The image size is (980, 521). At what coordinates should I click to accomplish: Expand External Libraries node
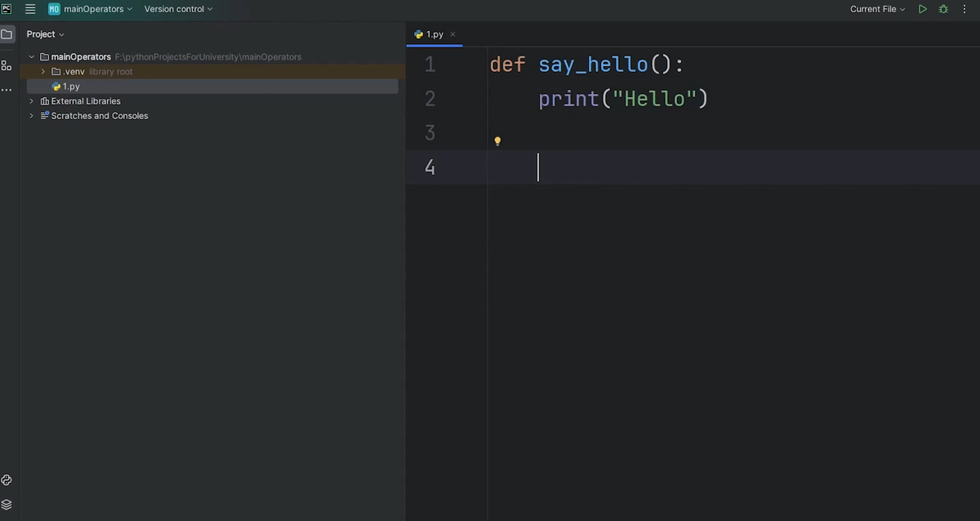point(32,101)
